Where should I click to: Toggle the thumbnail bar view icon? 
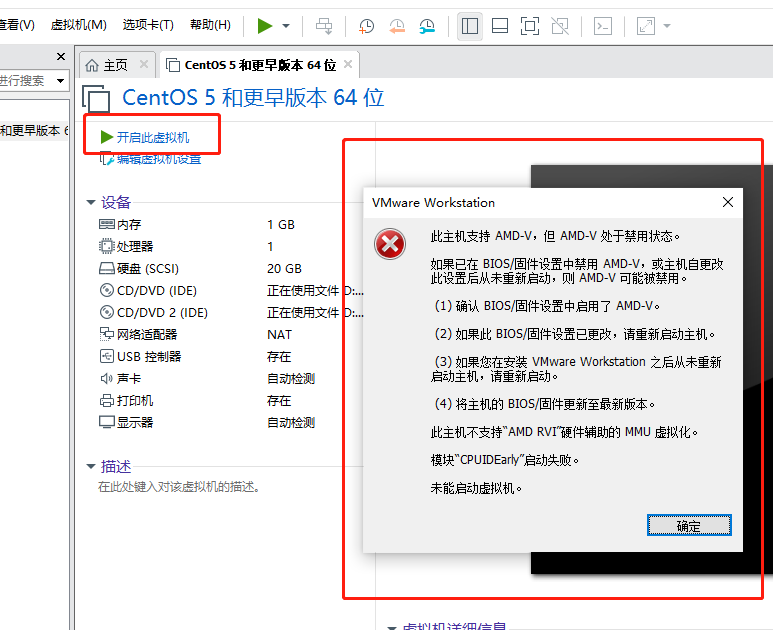[500, 26]
